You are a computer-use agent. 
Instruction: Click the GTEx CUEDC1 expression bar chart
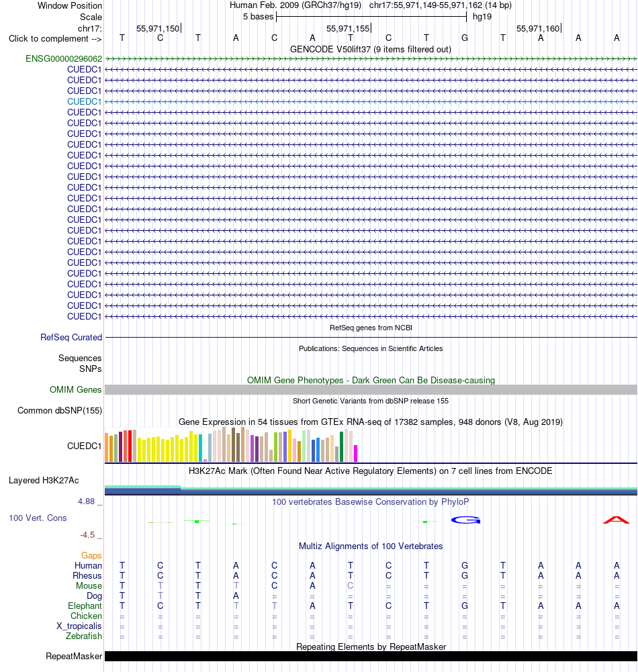click(x=231, y=444)
